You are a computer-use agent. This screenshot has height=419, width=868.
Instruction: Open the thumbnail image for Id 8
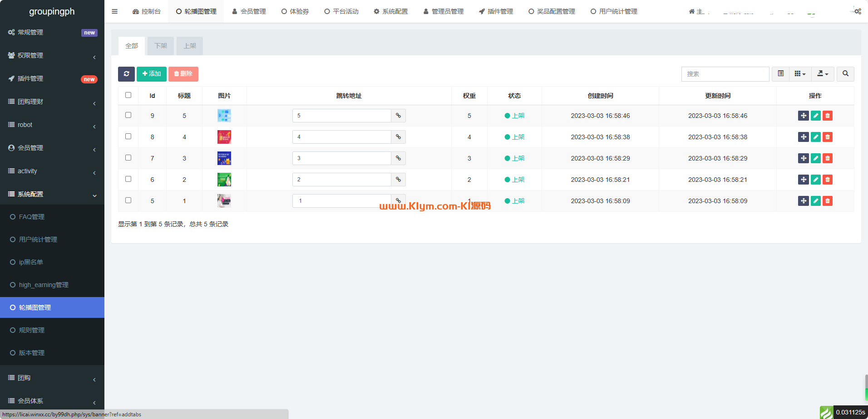224,137
